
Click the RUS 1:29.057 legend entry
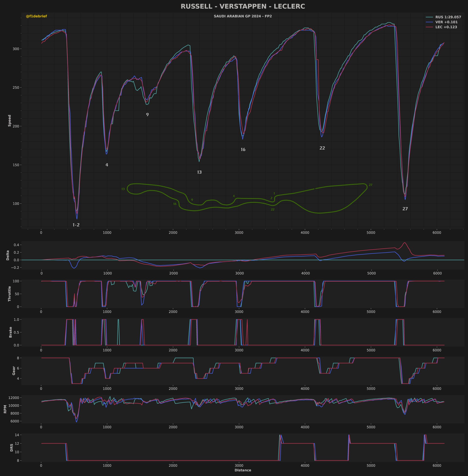tap(448, 17)
